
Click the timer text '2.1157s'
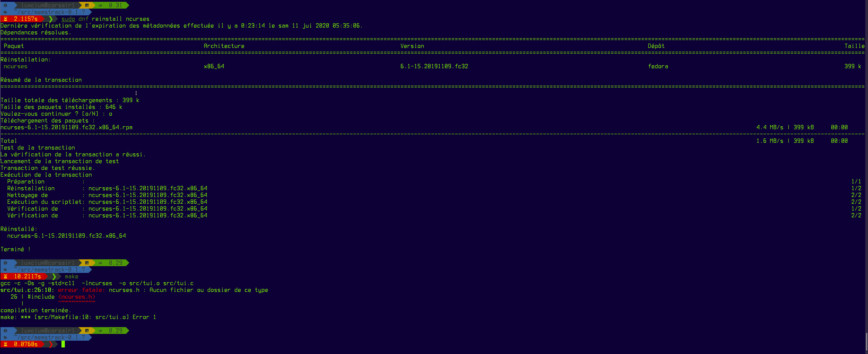(26, 19)
